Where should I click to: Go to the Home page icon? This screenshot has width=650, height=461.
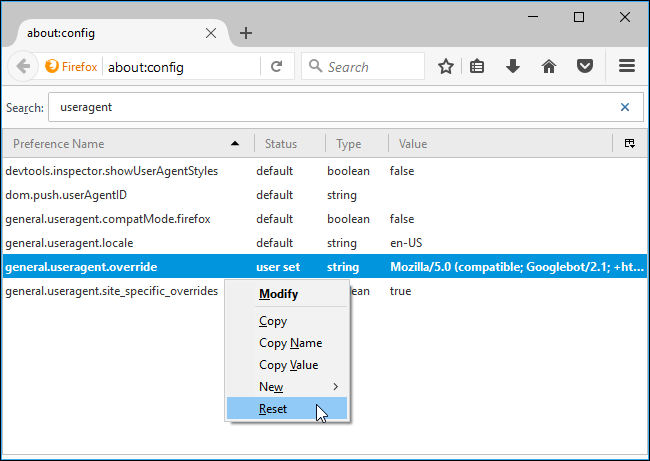[x=548, y=67]
